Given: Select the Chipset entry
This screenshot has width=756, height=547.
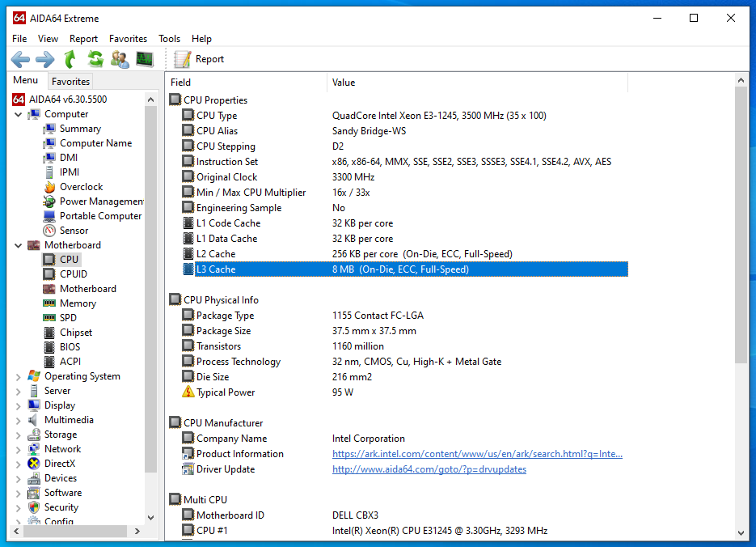Looking at the screenshot, I should (x=76, y=333).
